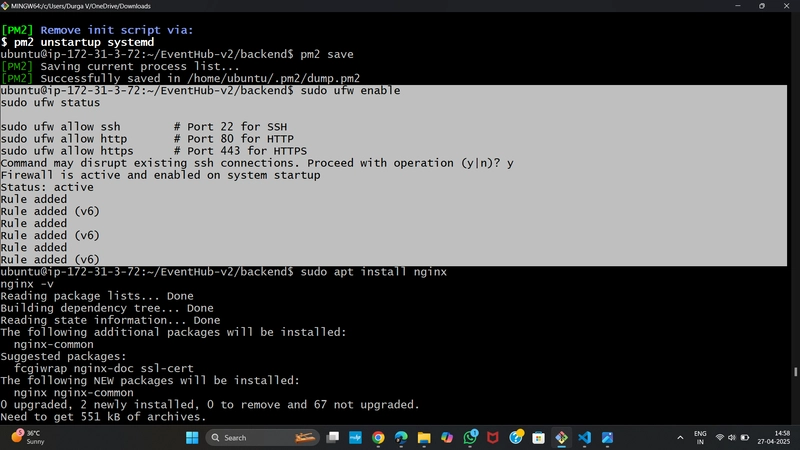Click '0 upgraded, 2 newly installed' line
This screenshot has height=450, width=800.
[210, 405]
